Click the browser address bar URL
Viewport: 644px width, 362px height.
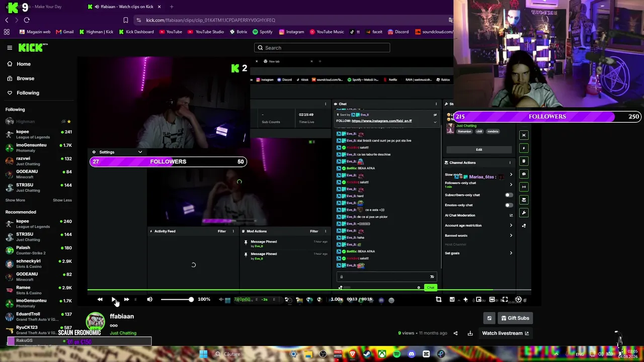pyautogui.click(x=211, y=20)
